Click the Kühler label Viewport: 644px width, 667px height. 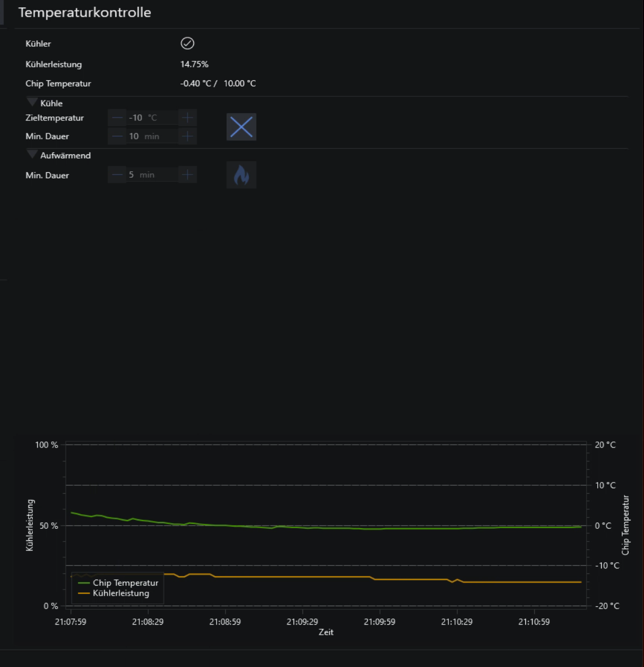[x=38, y=44]
